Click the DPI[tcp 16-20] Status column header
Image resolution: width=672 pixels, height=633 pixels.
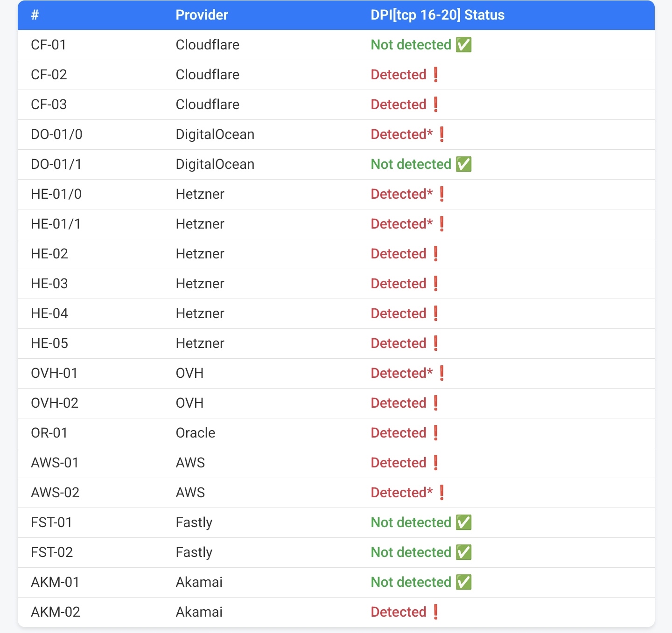tap(437, 15)
